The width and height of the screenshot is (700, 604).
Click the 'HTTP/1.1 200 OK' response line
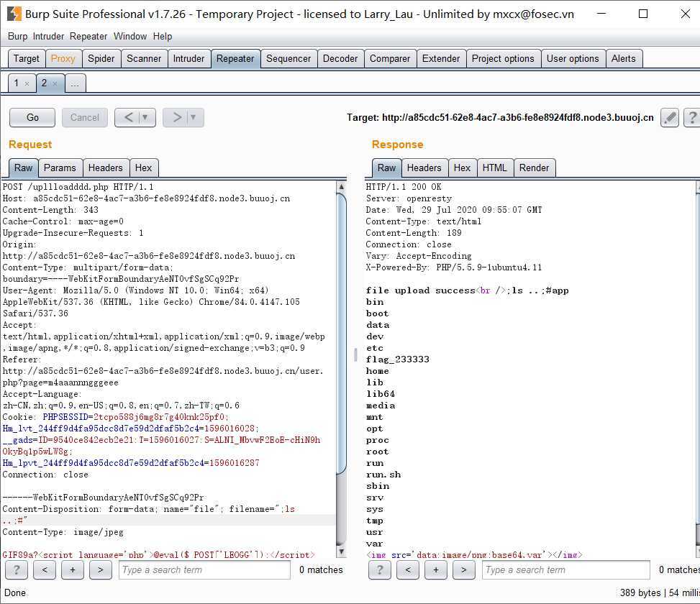pyautogui.click(x=404, y=186)
